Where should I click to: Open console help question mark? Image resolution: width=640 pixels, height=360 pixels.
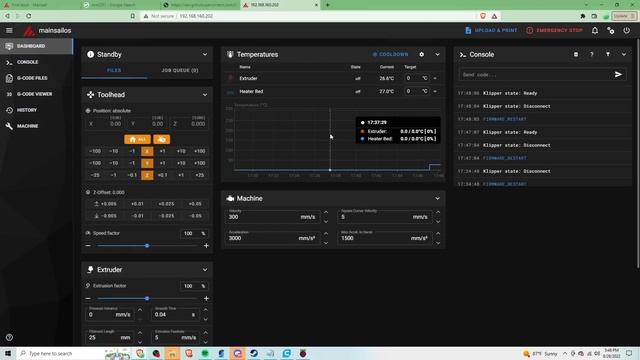pyautogui.click(x=591, y=54)
